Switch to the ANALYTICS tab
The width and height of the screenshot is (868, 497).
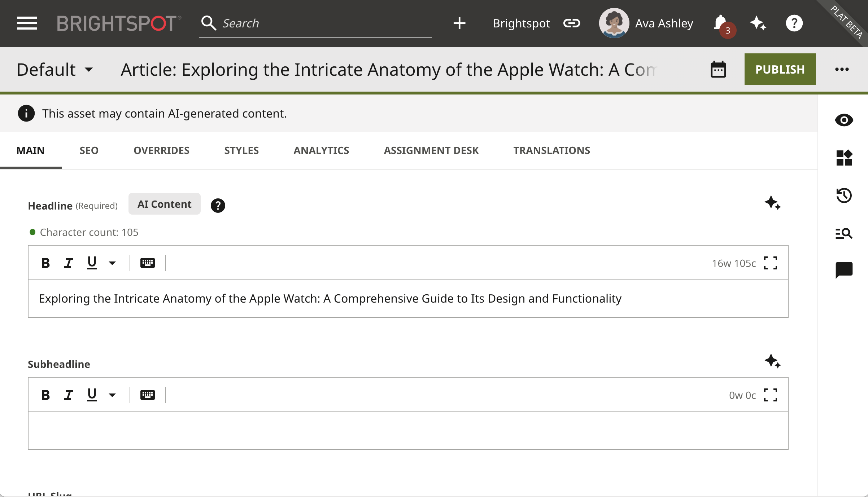tap(321, 150)
